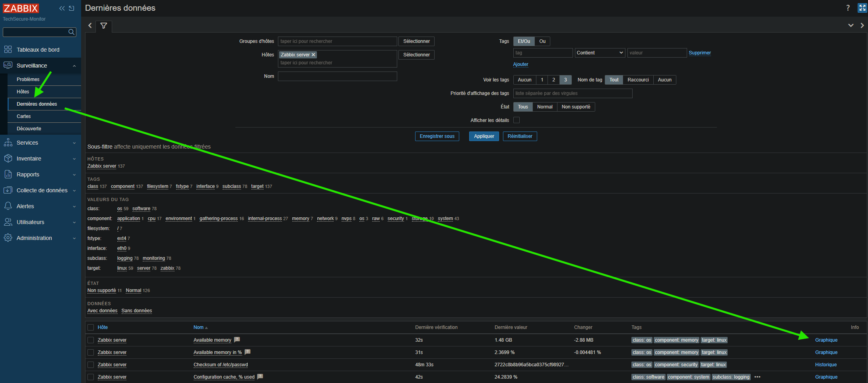The image size is (868, 383).
Task: Check the Afficher les détails checkbox
Action: 517,120
